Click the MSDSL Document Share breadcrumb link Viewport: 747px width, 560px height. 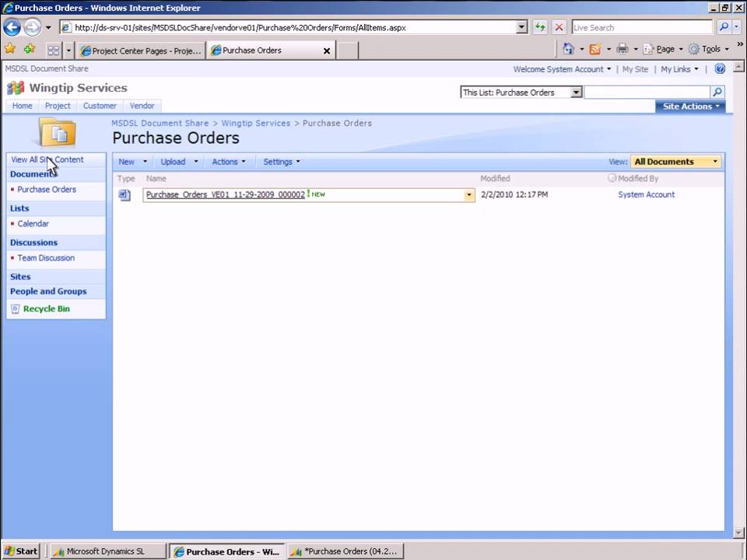point(160,124)
